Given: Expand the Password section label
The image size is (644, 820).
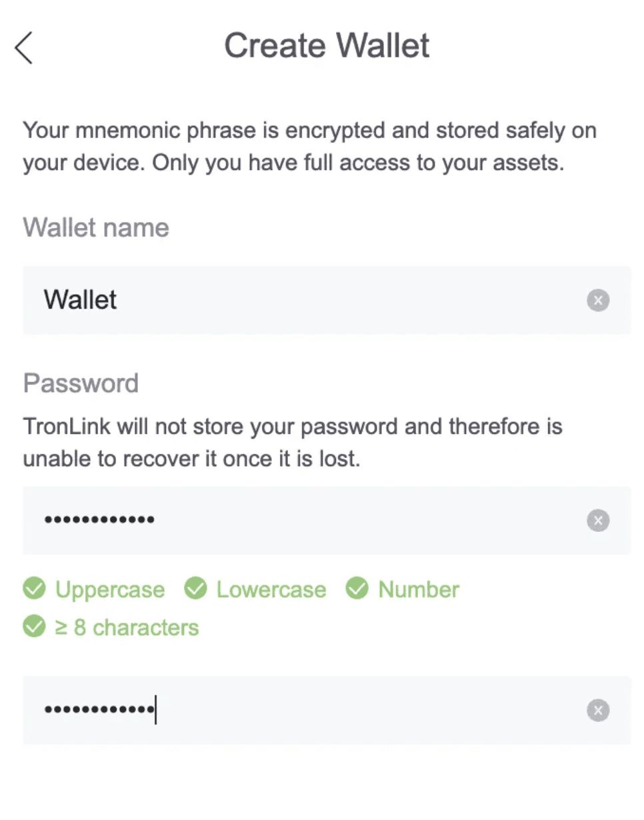Looking at the screenshot, I should click(80, 383).
